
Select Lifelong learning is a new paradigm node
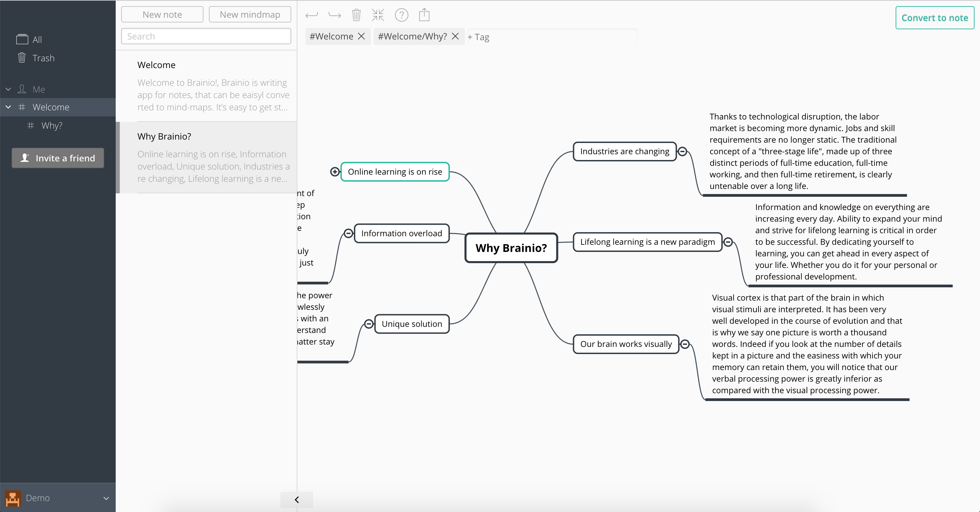tap(648, 242)
